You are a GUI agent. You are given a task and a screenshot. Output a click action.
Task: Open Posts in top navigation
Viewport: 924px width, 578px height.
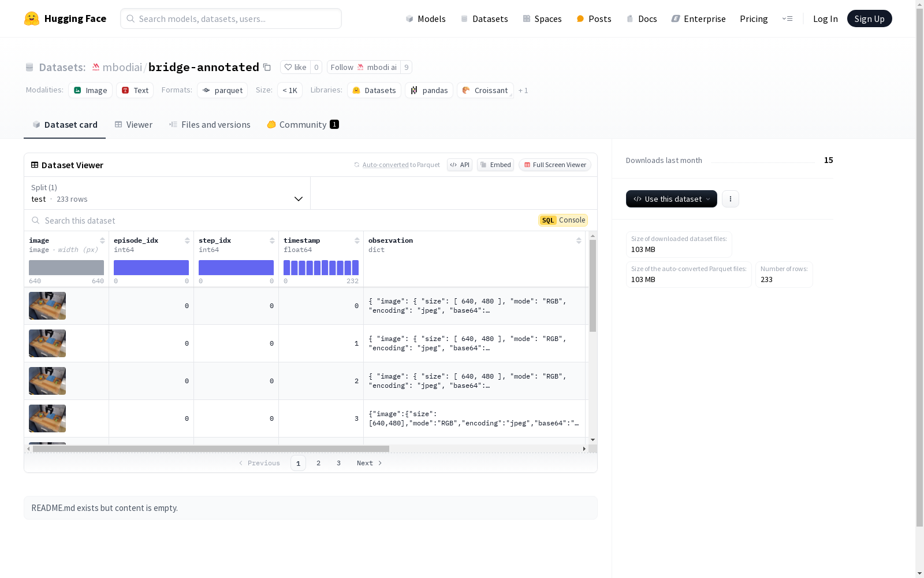coord(594,18)
